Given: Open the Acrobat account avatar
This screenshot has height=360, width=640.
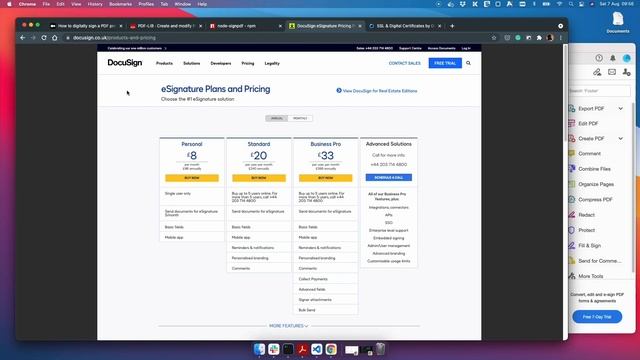Looking at the screenshot, I should (627, 58).
